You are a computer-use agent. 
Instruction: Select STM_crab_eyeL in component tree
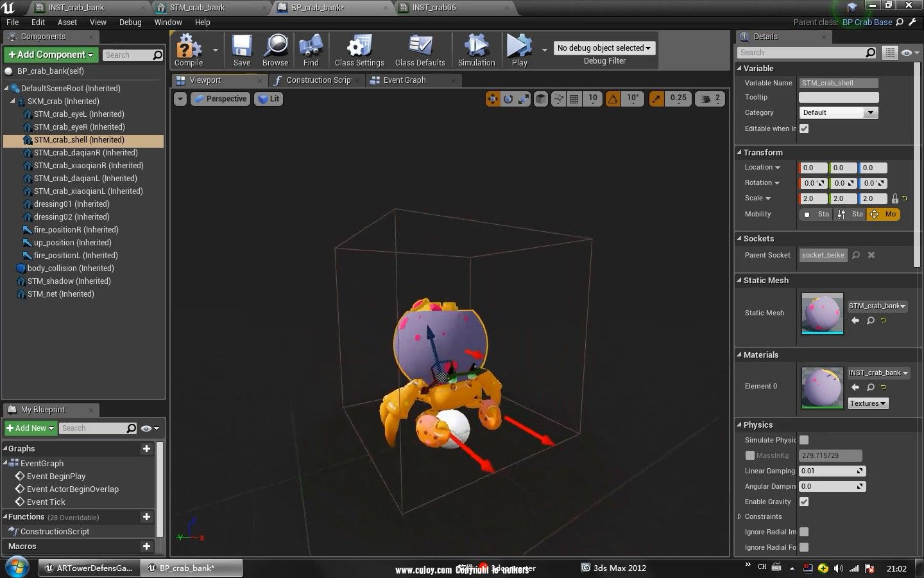(x=78, y=114)
